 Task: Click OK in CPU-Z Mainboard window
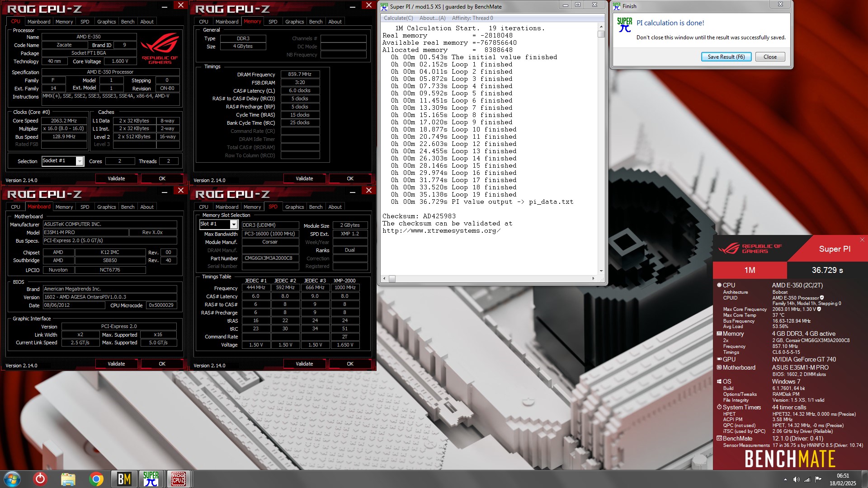(x=162, y=364)
